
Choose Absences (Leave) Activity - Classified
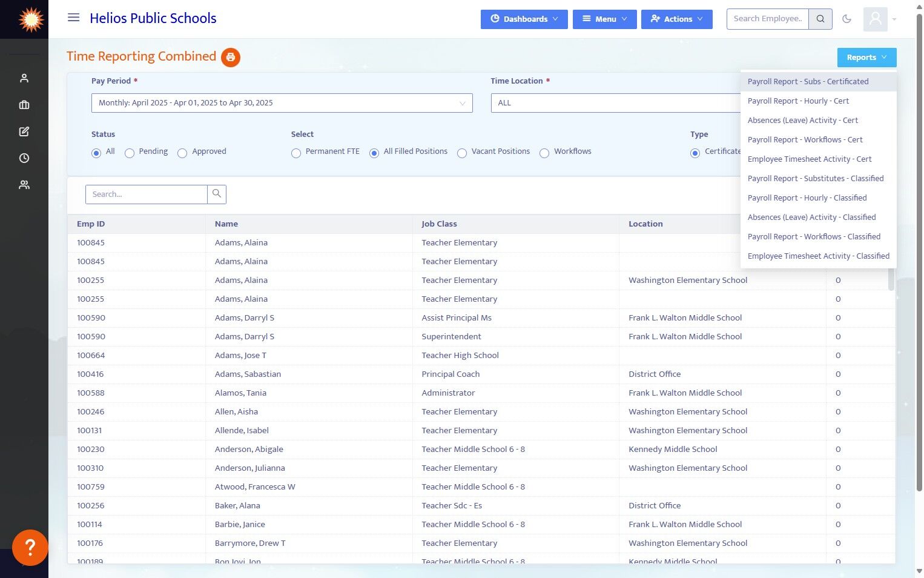pyautogui.click(x=819, y=218)
